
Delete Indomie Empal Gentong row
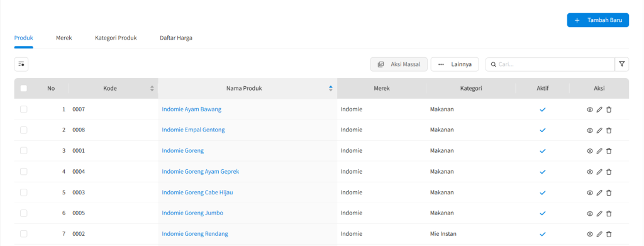(609, 130)
